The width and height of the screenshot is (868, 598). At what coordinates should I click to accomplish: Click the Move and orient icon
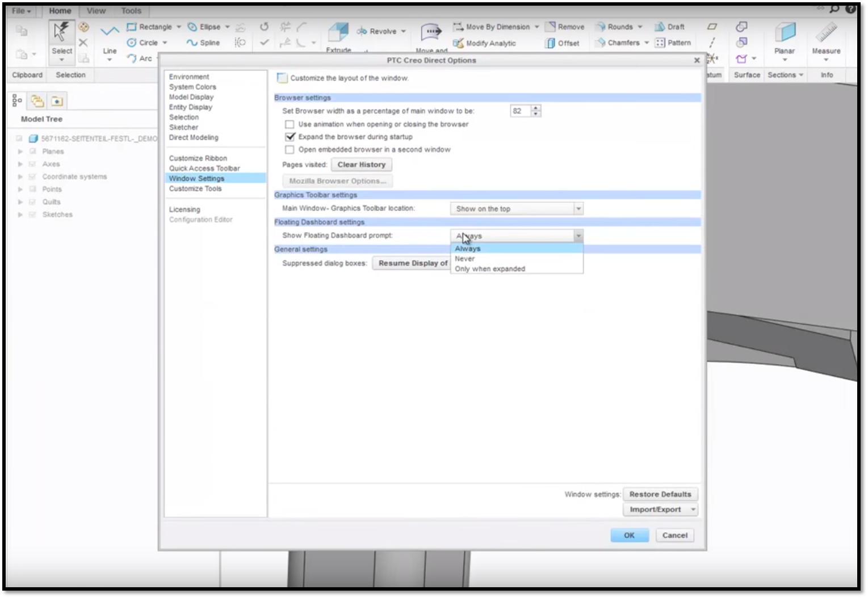point(431,33)
